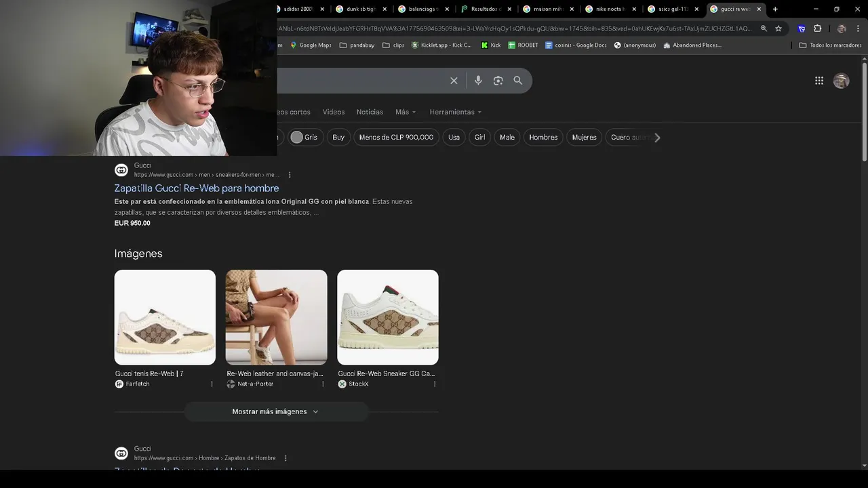Open options menu for second Gucci result
868x488 pixels.
(x=285, y=458)
